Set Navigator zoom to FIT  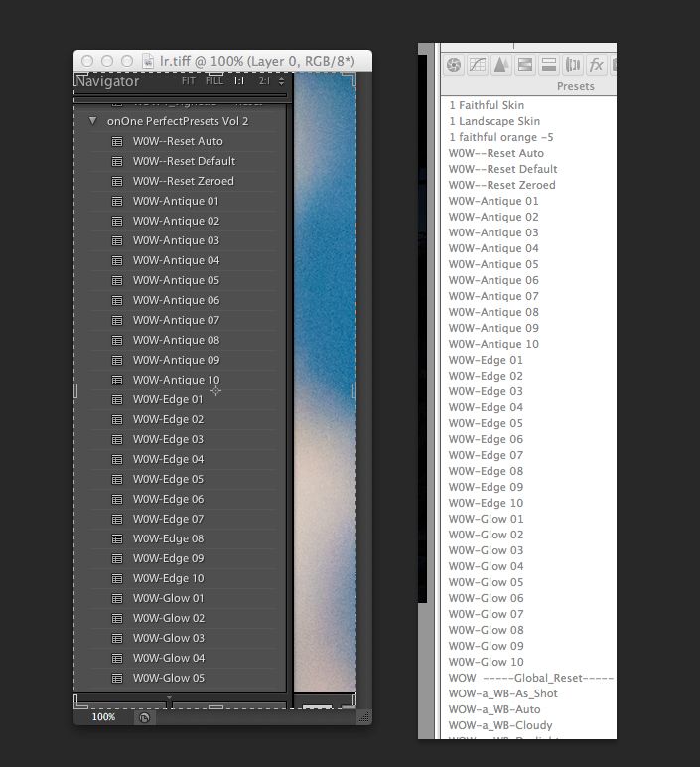point(188,81)
